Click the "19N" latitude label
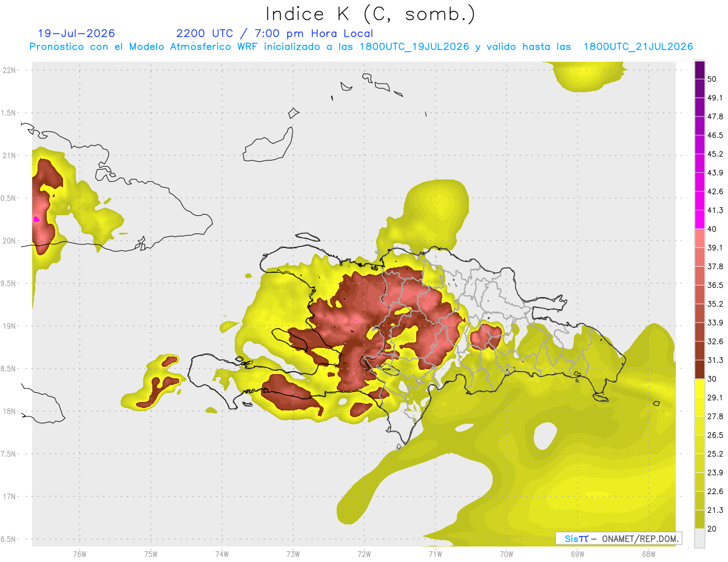728x562 pixels. (10, 326)
